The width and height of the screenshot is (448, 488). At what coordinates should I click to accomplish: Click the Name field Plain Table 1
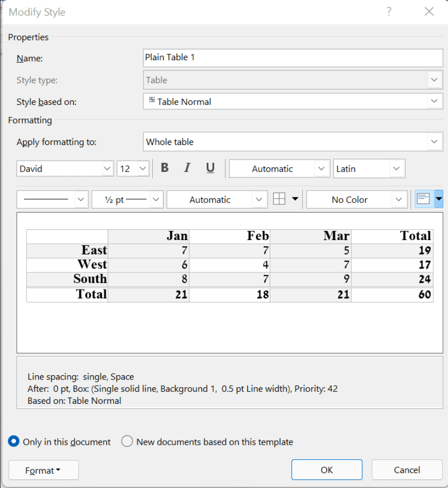point(293,58)
